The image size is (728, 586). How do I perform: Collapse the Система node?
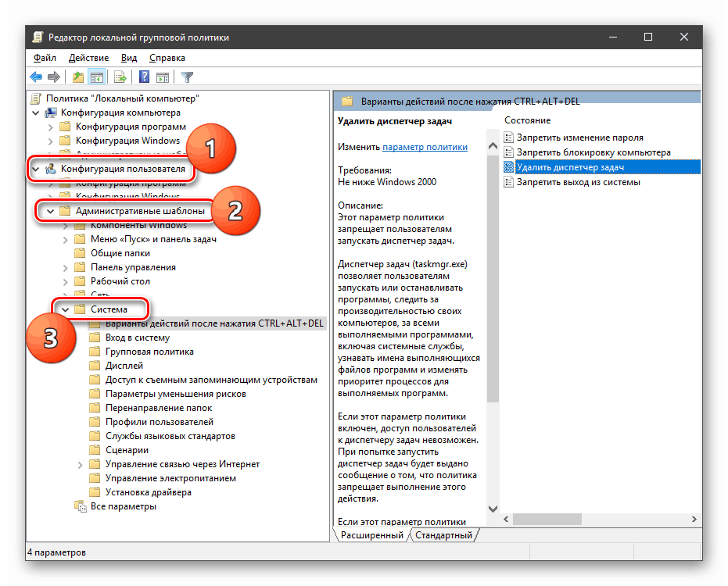pos(65,309)
